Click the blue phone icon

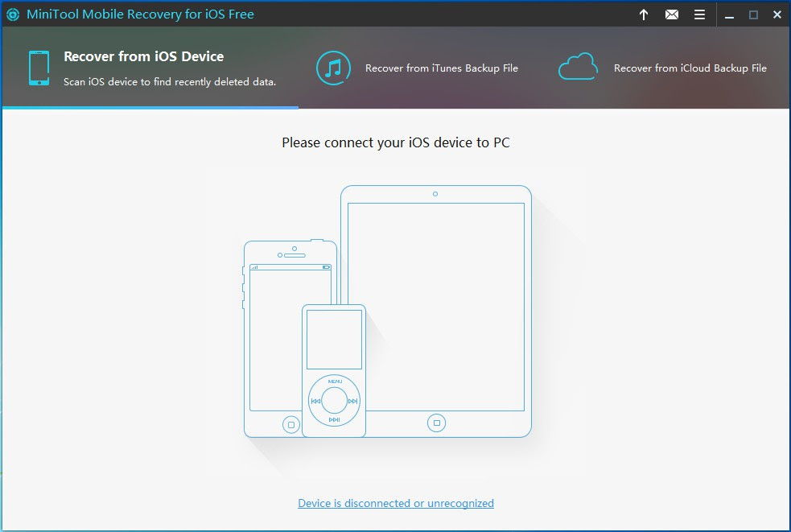point(39,68)
